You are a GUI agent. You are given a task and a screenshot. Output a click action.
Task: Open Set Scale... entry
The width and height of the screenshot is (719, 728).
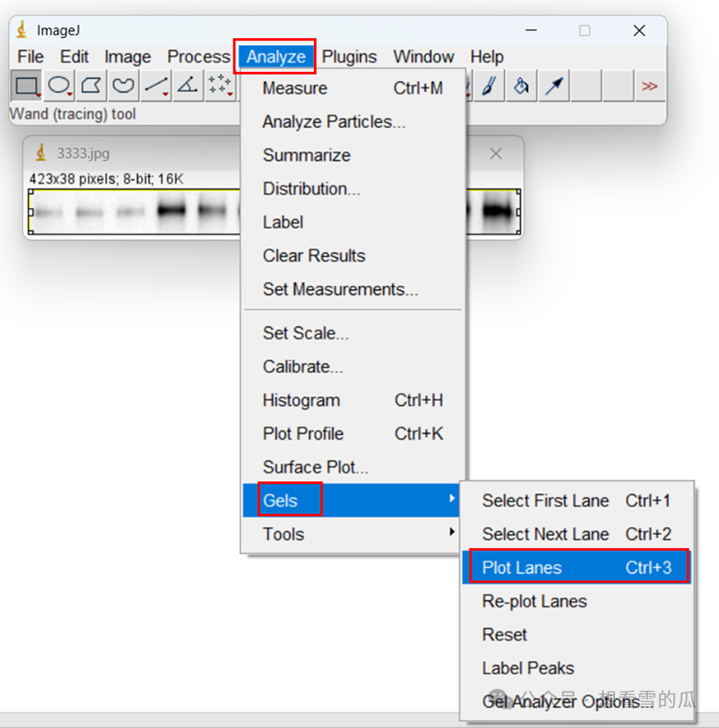point(353,333)
